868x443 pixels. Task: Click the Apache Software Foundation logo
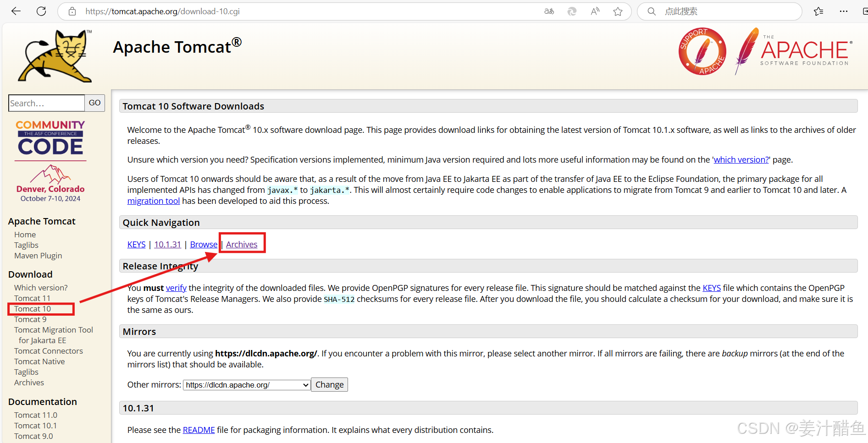pyautogui.click(x=794, y=51)
